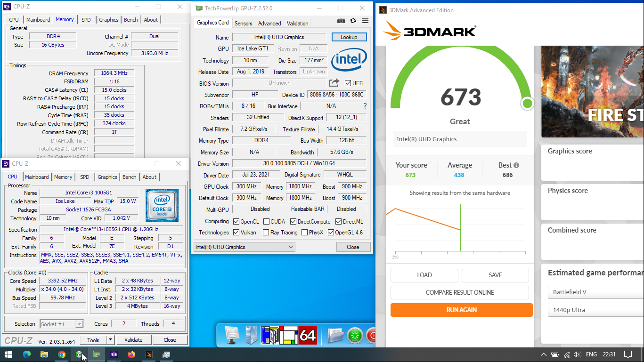Open the Windows Start menu
Image resolution: width=644 pixels, height=362 pixels.
8,354
